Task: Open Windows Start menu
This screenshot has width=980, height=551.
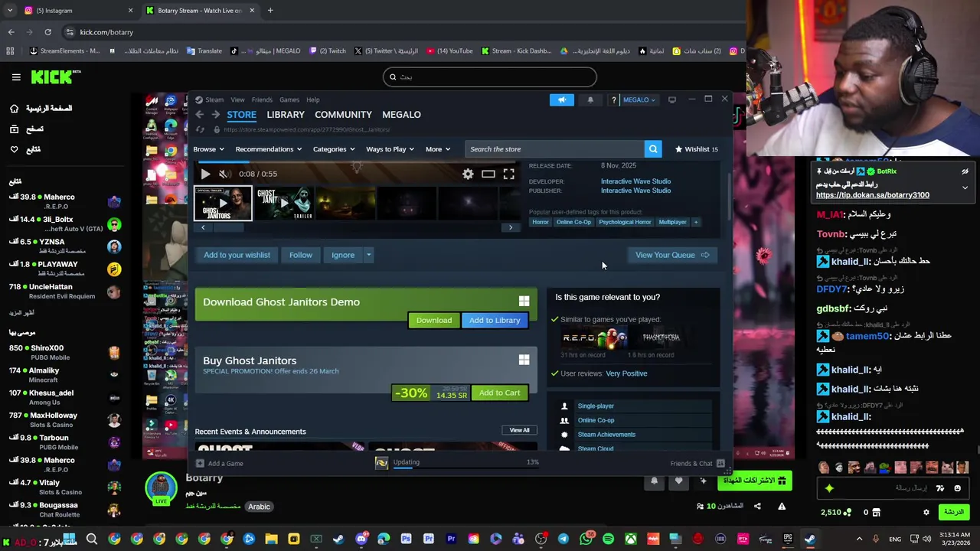Action: pyautogui.click(x=70, y=540)
